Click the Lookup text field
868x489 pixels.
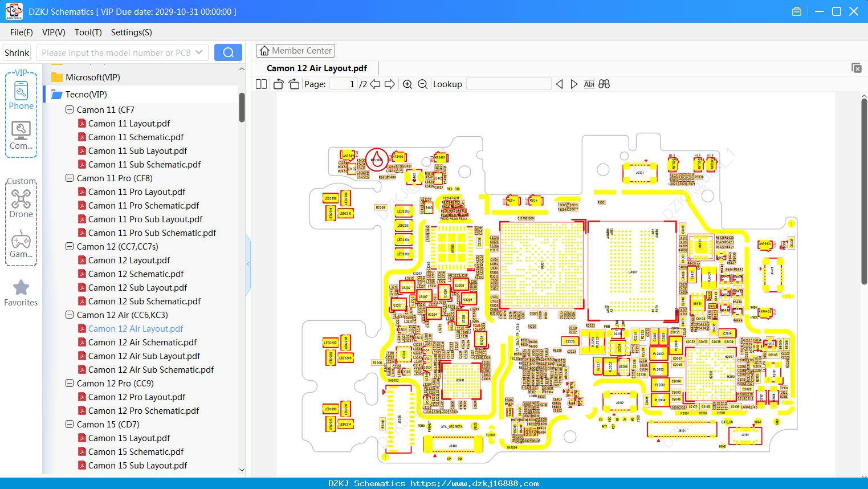[509, 84]
